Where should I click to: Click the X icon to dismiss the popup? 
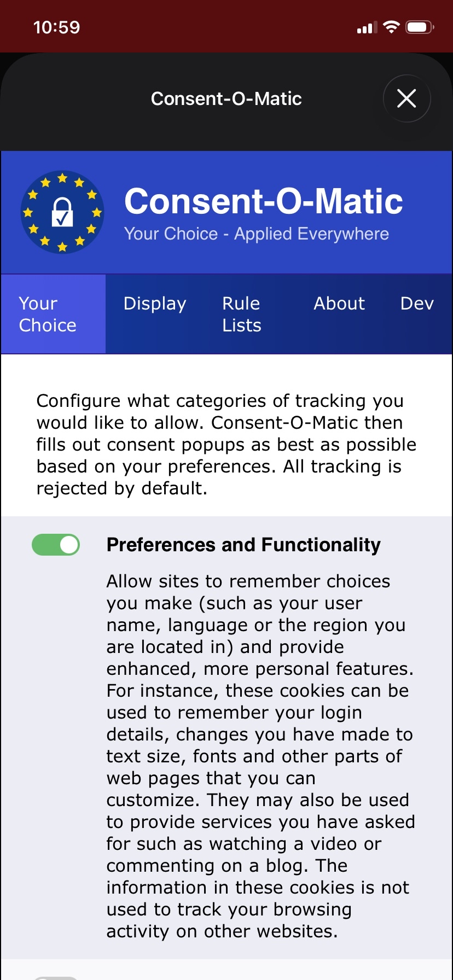406,99
